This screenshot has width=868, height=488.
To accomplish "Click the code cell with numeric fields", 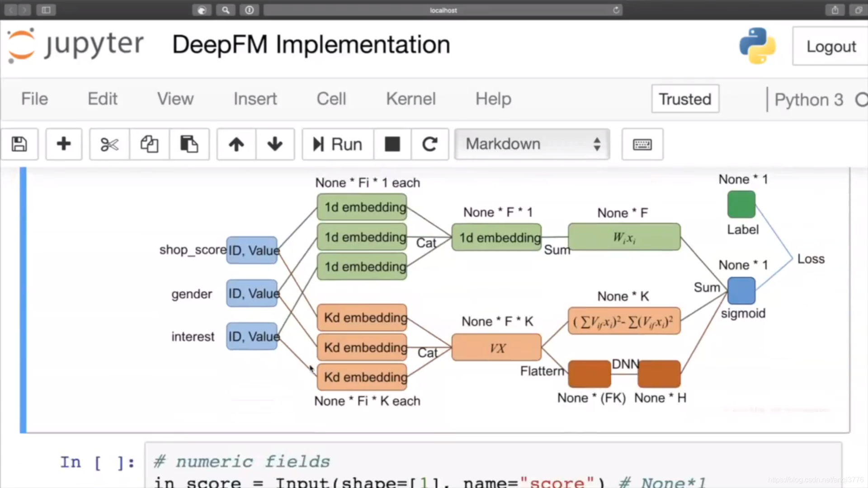I will point(493,465).
